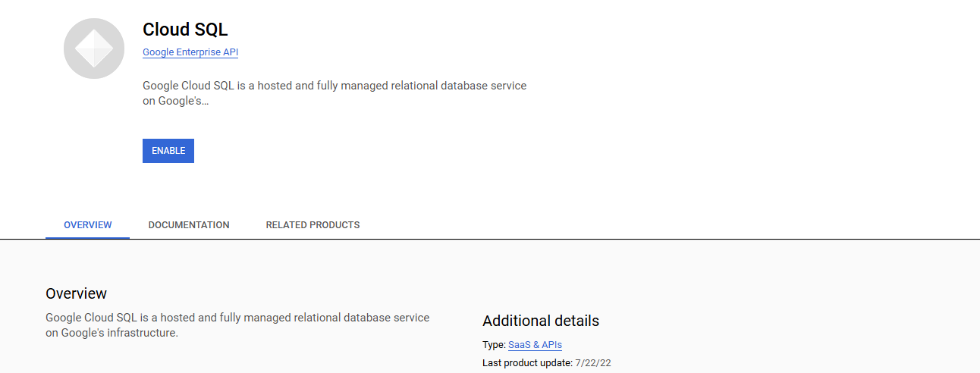Image resolution: width=980 pixels, height=373 pixels.
Task: Click the Last product update label
Action: click(527, 363)
